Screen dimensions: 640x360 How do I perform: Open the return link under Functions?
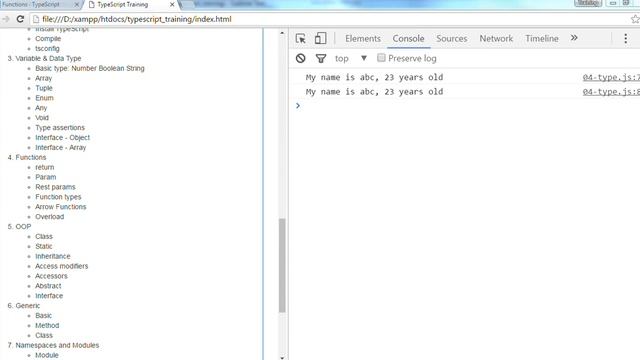(44, 167)
